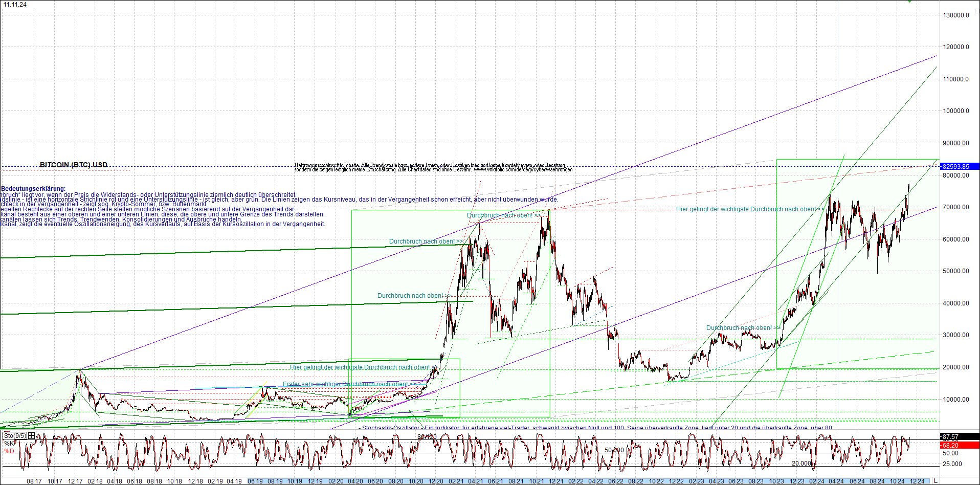
Task: Select the red %D legend label
Action: click(9, 451)
